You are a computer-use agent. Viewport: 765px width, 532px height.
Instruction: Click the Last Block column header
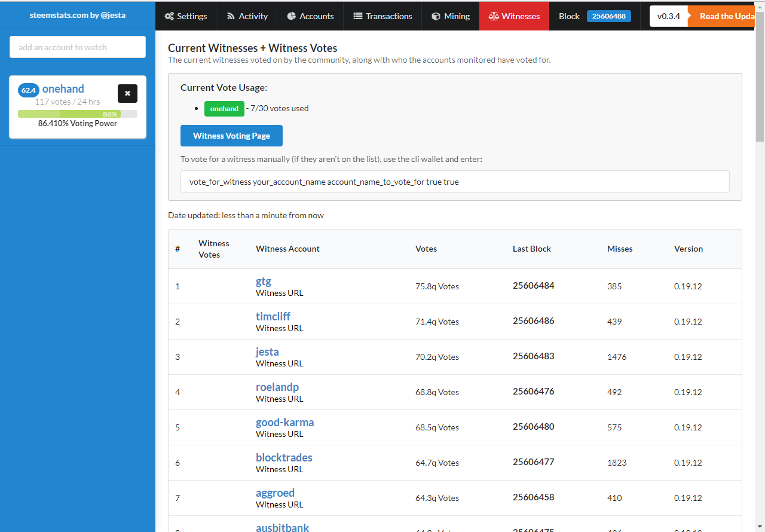tap(532, 249)
